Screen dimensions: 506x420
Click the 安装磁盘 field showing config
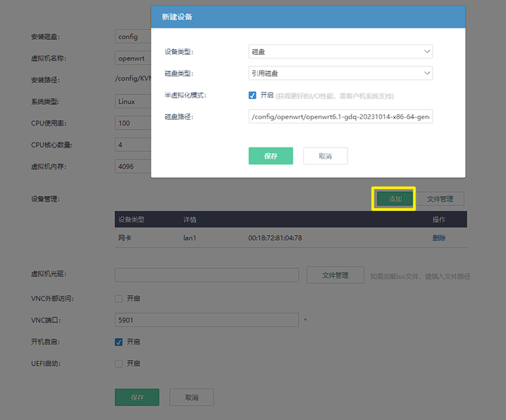click(x=133, y=36)
